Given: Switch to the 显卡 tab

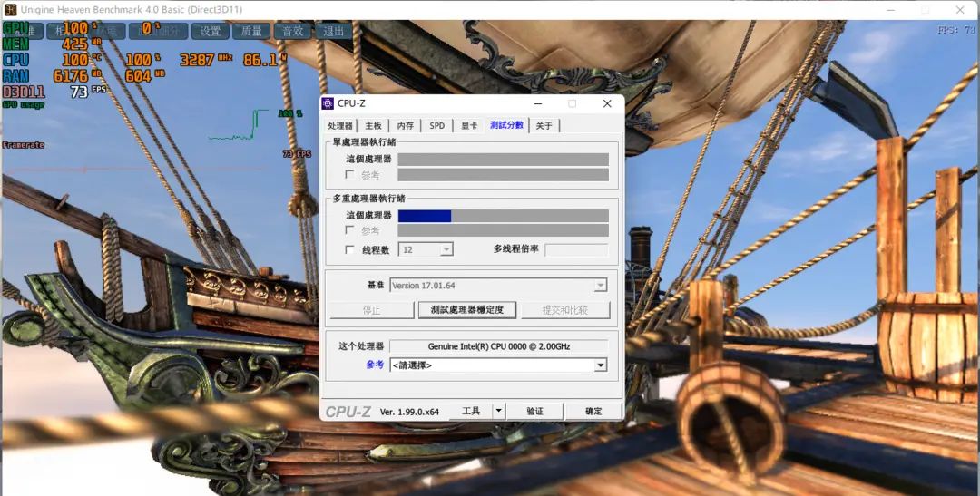Looking at the screenshot, I should (x=469, y=125).
